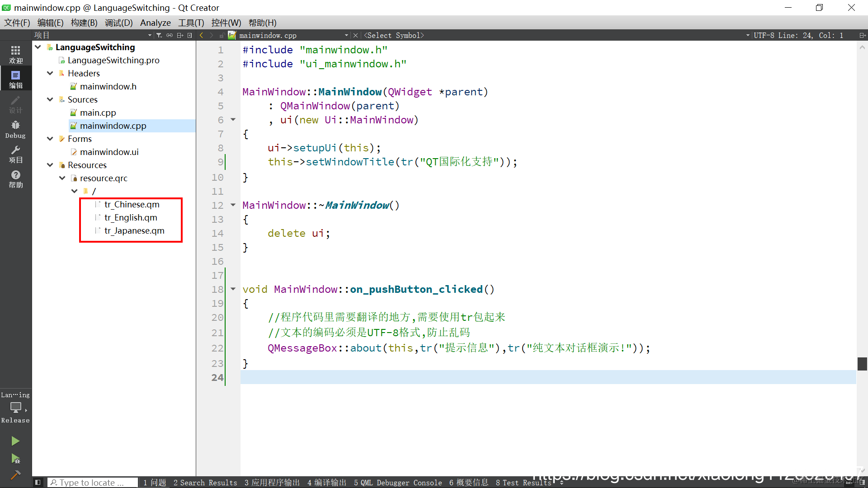Screen dimensions: 868x488
Task: Fold the constructor at line 6
Action: click(233, 120)
